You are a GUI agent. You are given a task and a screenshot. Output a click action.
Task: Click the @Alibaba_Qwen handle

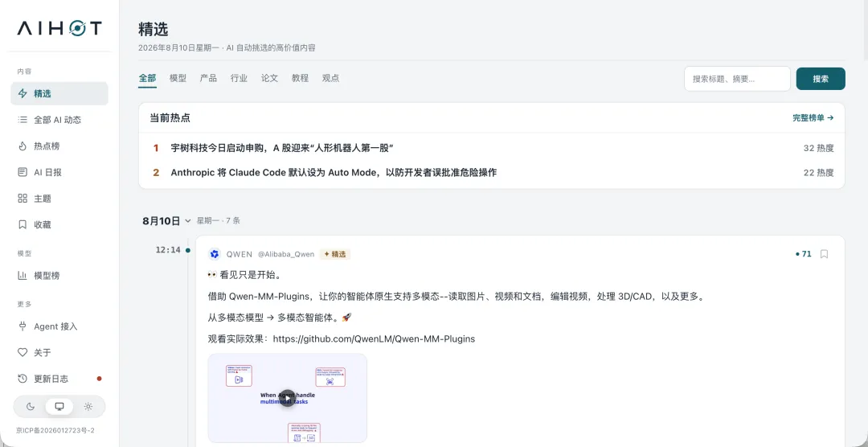pyautogui.click(x=286, y=254)
